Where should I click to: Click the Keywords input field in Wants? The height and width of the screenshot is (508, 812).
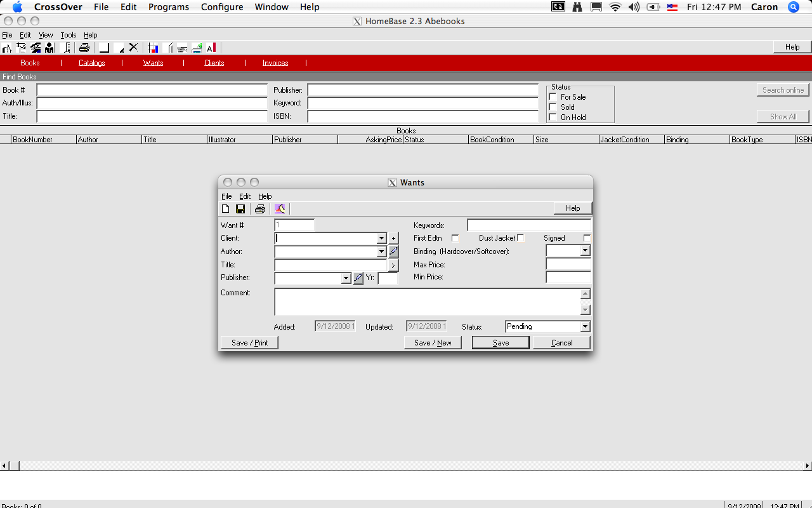[529, 225]
